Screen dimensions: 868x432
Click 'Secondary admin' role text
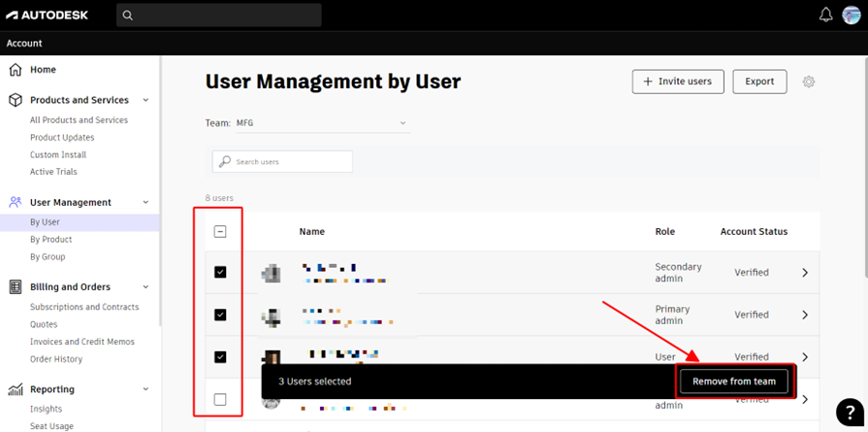point(678,273)
